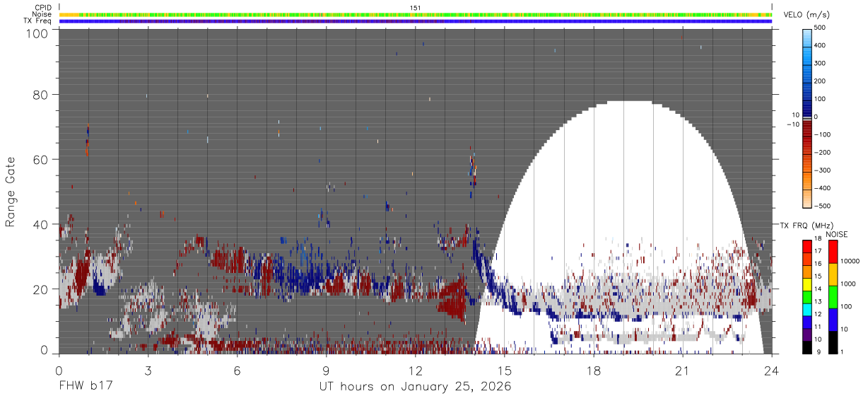Click the 'FHW b17' radar label
The width and height of the screenshot is (868, 401).
click(86, 387)
